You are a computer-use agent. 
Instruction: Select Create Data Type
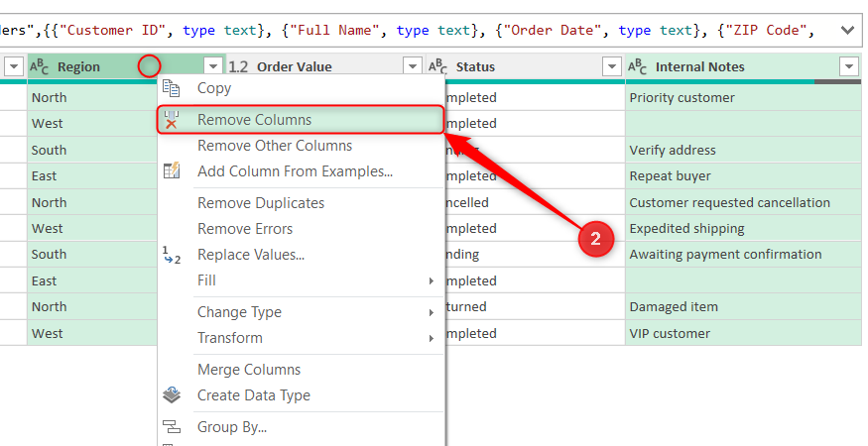[x=302, y=395]
